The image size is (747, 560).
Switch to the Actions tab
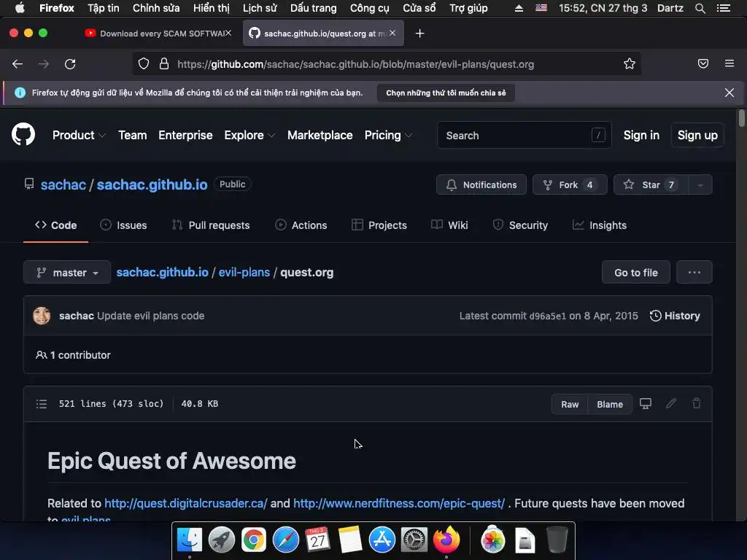[x=301, y=225]
